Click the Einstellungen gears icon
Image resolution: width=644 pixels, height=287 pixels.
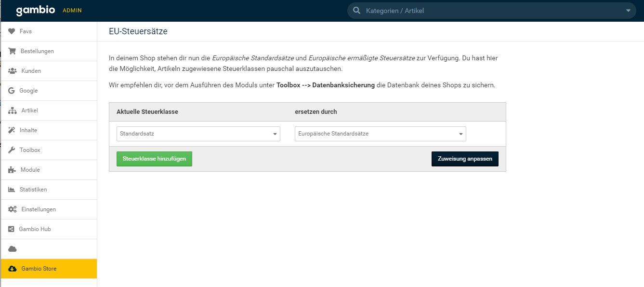[x=13, y=209]
